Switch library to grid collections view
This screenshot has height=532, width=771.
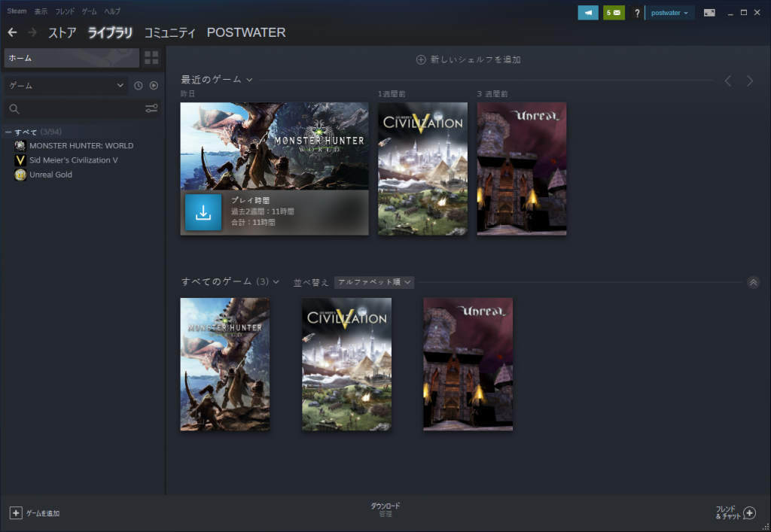coord(151,58)
